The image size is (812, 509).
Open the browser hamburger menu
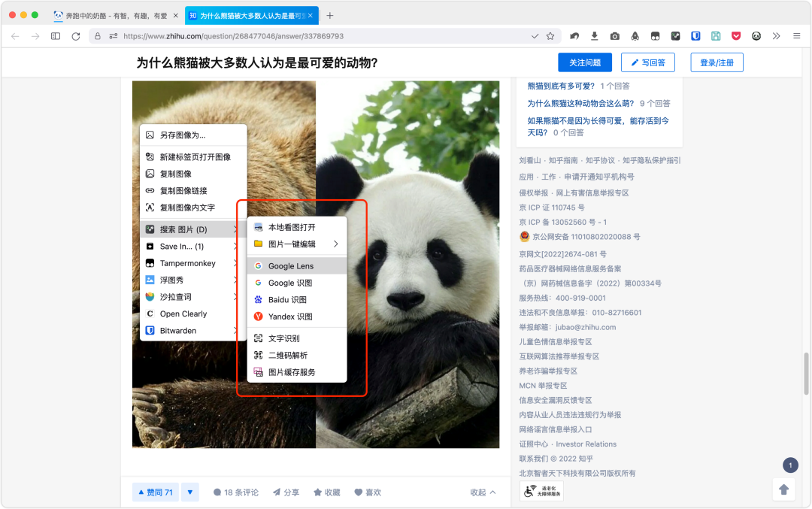coord(796,36)
